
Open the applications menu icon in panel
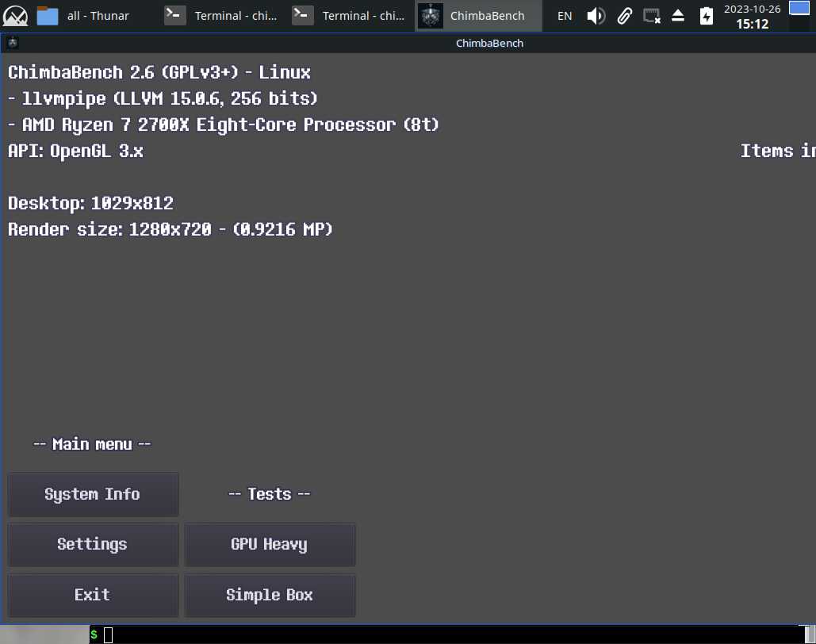16,16
